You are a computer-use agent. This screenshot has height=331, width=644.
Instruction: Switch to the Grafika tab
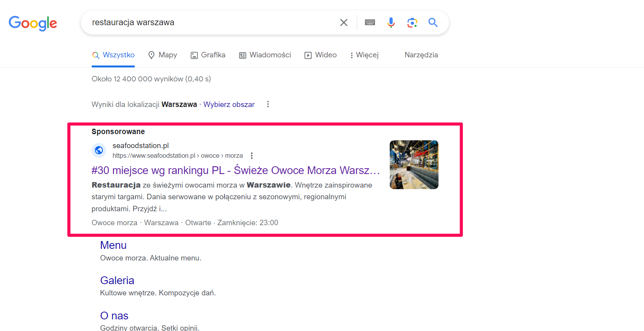pyautogui.click(x=208, y=55)
